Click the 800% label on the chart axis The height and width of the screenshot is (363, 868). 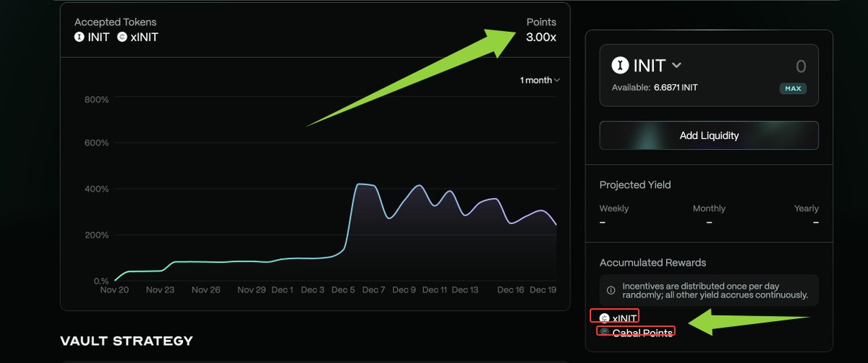96,99
